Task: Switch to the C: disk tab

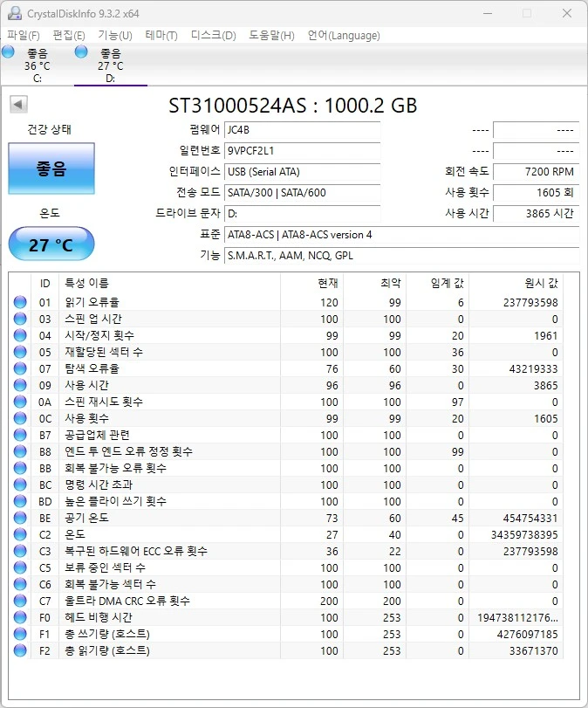Action: point(37,65)
